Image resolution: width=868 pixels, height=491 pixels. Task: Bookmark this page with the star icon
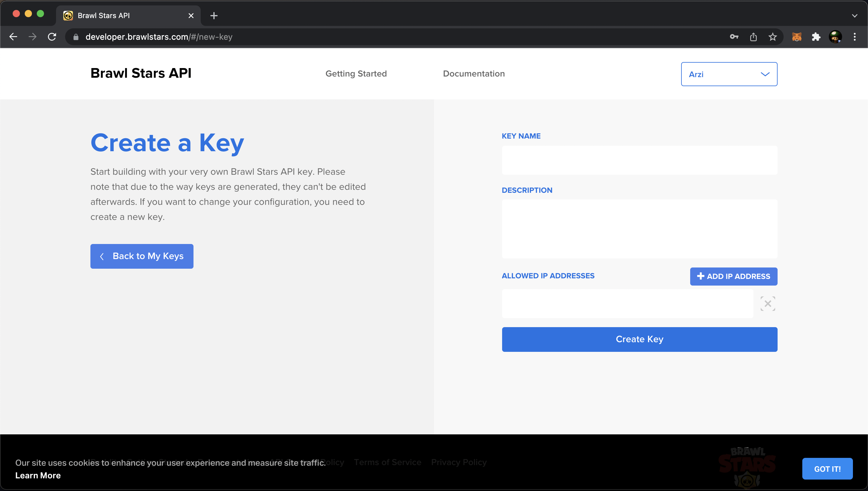tap(772, 37)
